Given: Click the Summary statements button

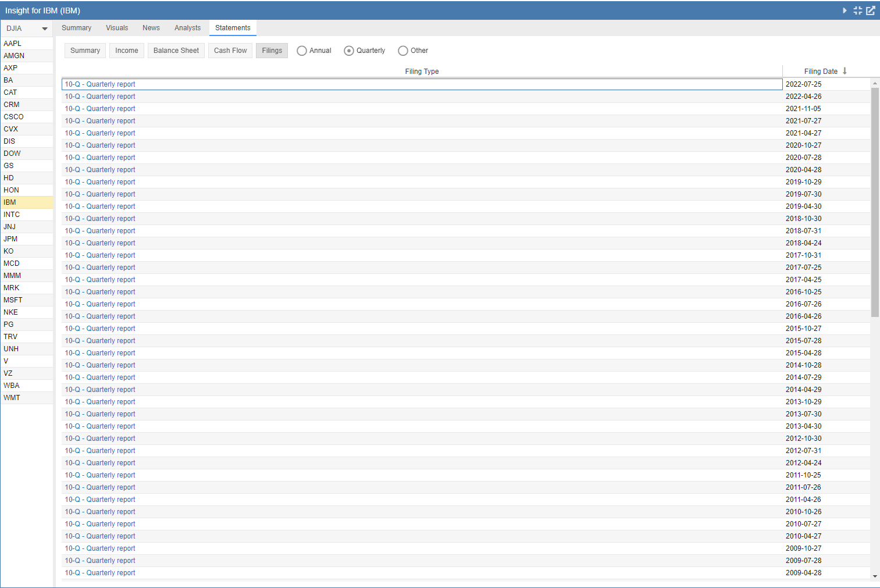Looking at the screenshot, I should click(x=85, y=51).
